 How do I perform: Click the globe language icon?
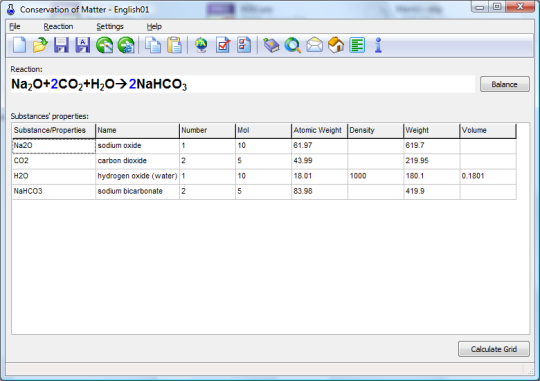[201, 45]
